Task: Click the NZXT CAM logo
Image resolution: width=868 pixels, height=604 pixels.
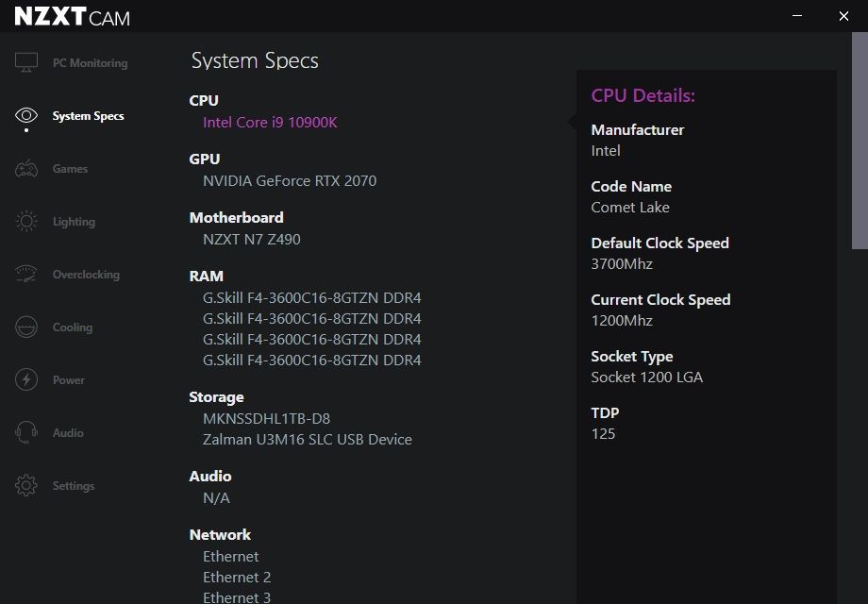Action: click(72, 17)
